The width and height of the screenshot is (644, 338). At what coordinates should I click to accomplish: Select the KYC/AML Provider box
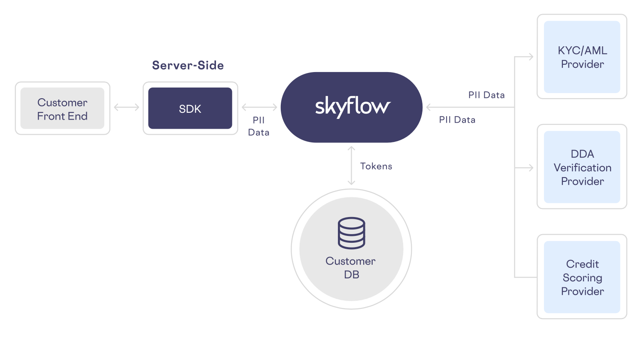click(x=582, y=57)
